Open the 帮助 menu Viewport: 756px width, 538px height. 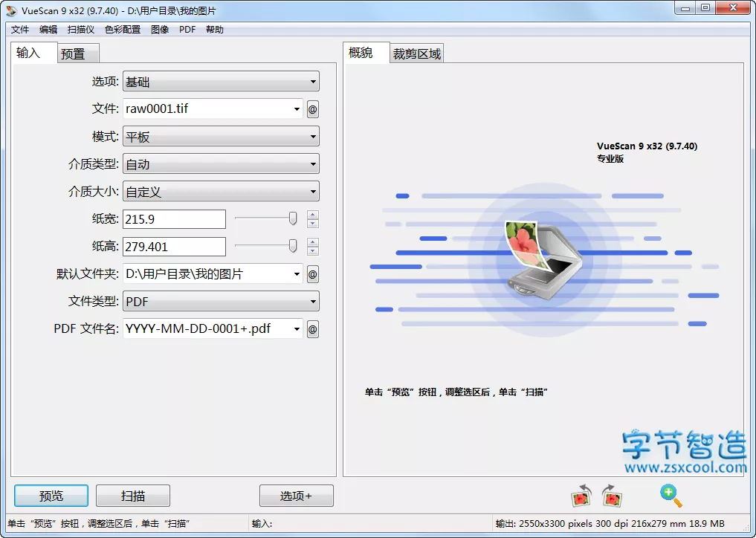pos(215,30)
